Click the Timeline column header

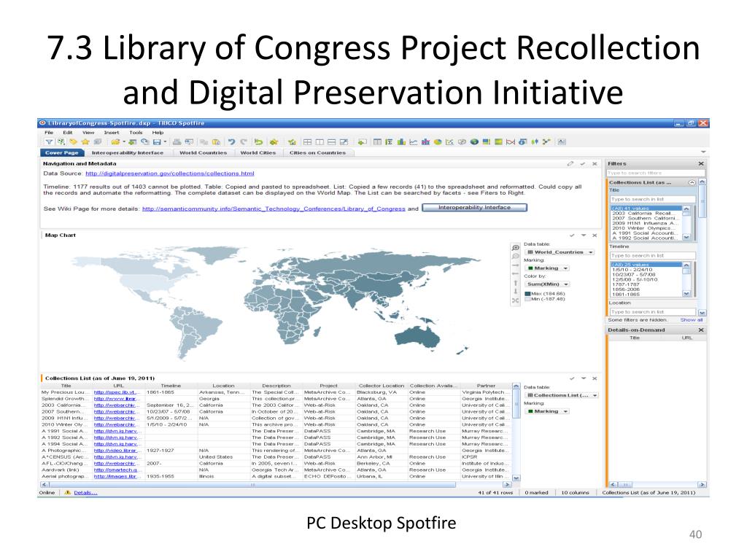click(x=171, y=386)
